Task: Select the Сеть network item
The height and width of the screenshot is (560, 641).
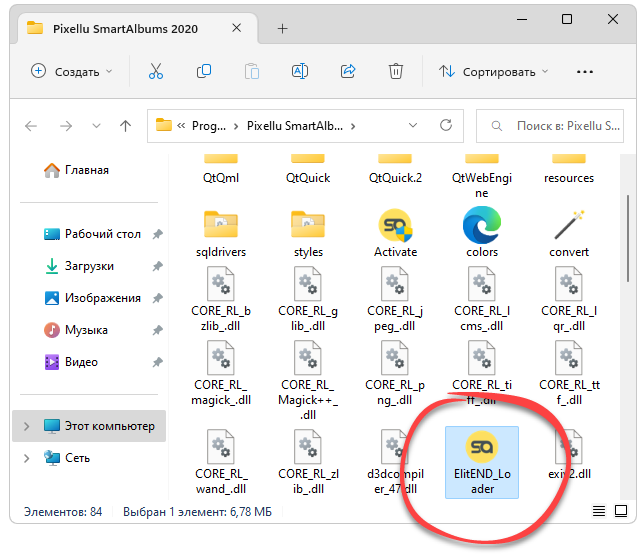Action: (67, 458)
